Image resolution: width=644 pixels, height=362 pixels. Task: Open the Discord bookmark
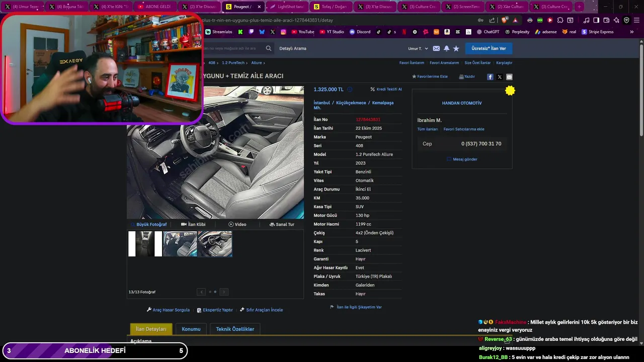[x=360, y=32]
